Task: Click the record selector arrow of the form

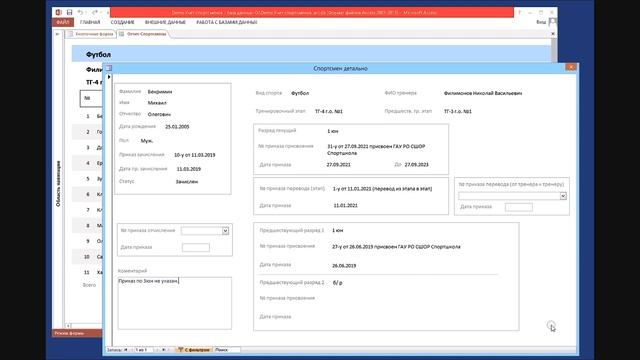Action: (109, 77)
